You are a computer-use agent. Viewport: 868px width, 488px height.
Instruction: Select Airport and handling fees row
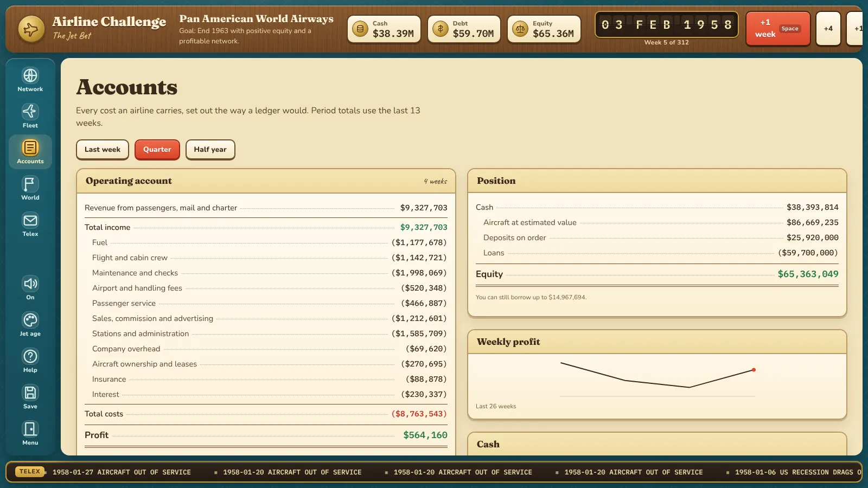click(266, 288)
